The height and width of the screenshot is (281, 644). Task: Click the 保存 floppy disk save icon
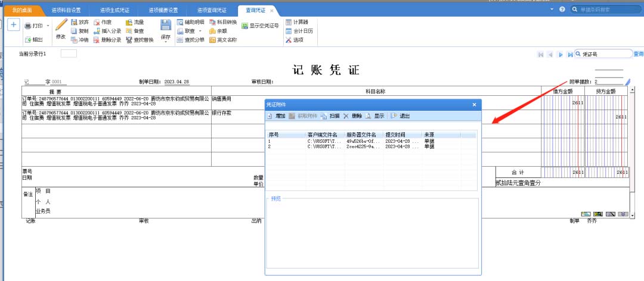(x=166, y=25)
